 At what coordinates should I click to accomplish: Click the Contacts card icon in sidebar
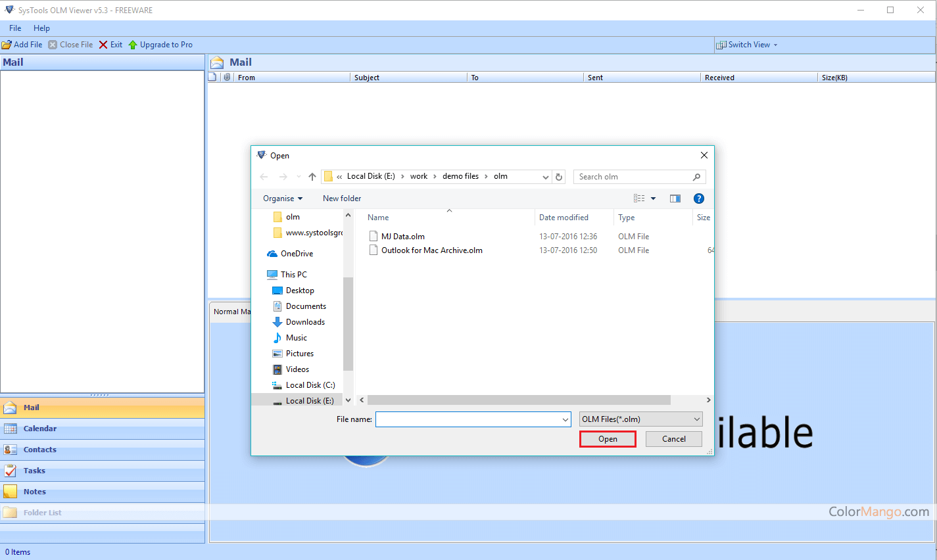click(10, 450)
